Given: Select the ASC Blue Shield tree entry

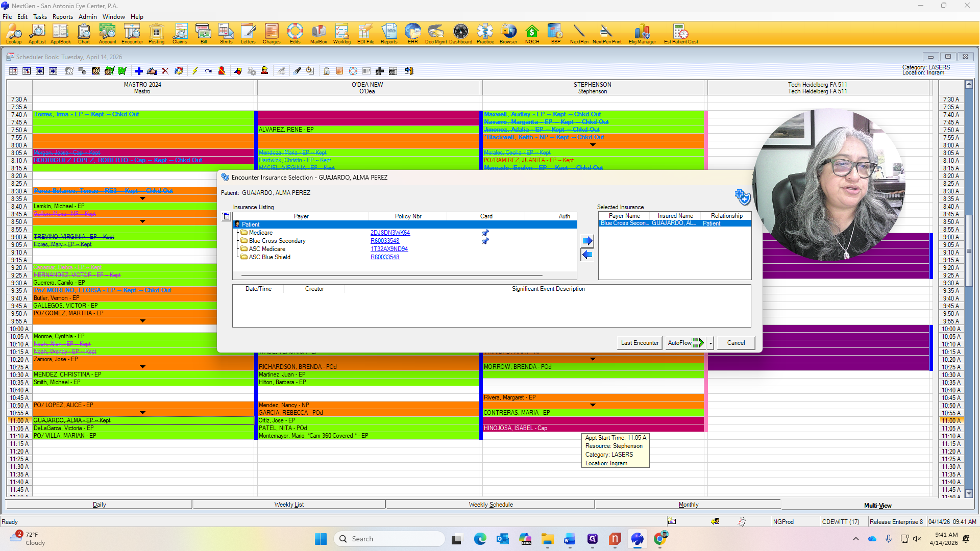Looking at the screenshot, I should pyautogui.click(x=269, y=257).
